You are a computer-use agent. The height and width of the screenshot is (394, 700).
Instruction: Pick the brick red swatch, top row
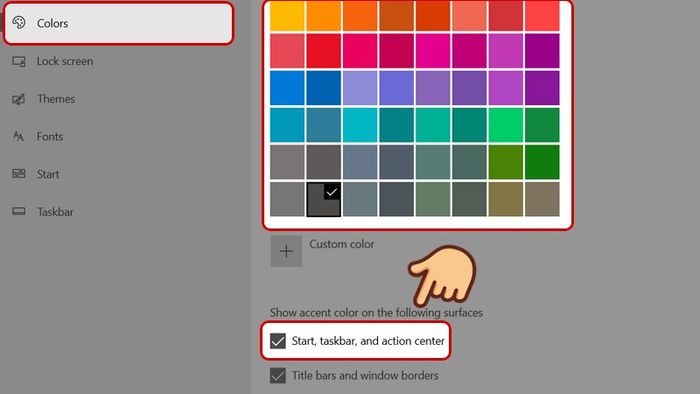click(506, 16)
